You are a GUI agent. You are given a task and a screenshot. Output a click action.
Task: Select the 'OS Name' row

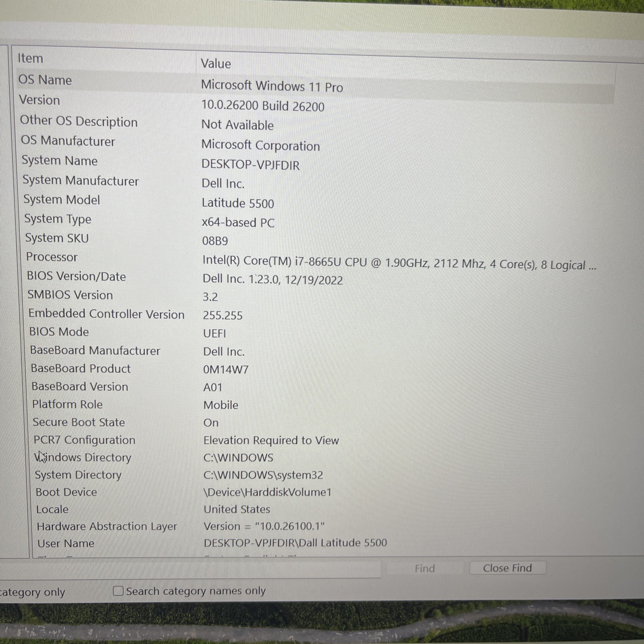pyautogui.click(x=45, y=80)
